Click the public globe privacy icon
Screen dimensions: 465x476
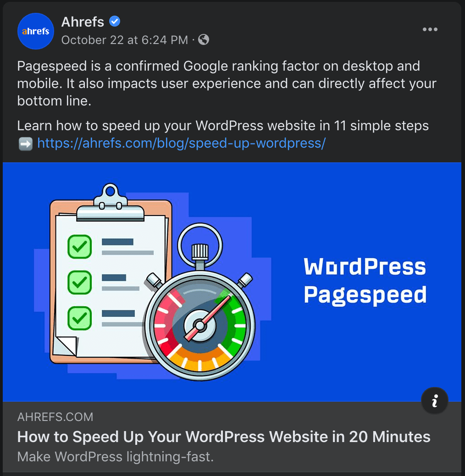coord(204,40)
